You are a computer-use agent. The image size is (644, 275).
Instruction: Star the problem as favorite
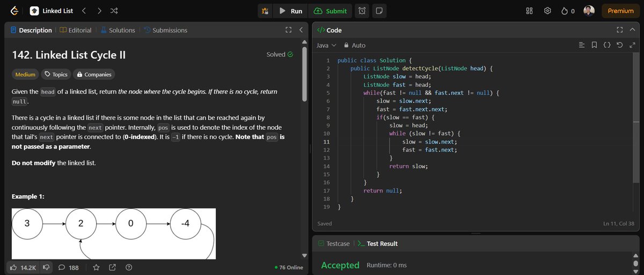click(97, 267)
